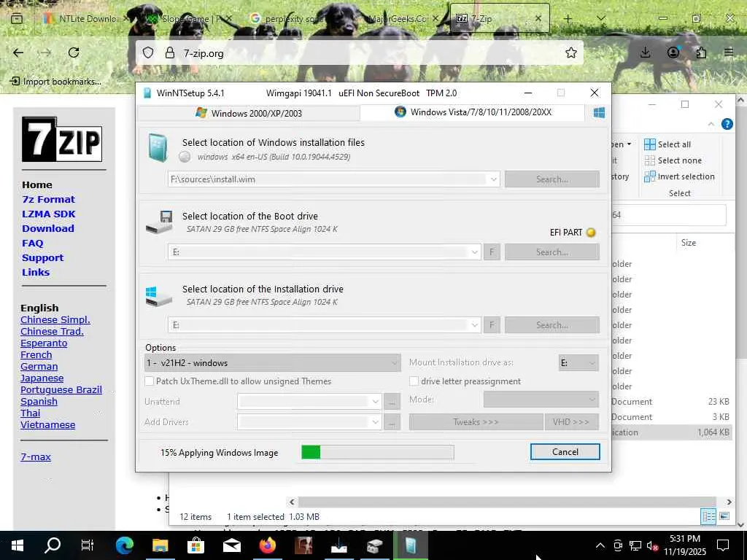Switch to Windows 2000/XP/2003 tab
This screenshot has width=747, height=560.
[x=249, y=113]
